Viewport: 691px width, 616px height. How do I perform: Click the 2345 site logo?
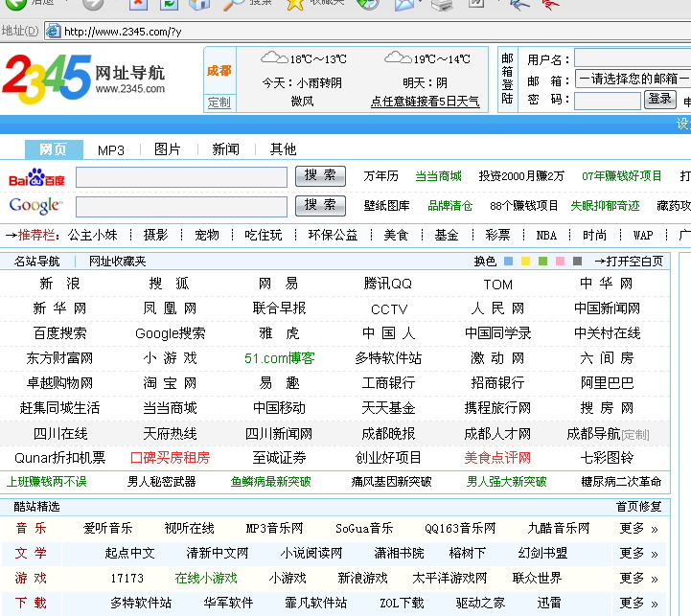[x=48, y=77]
